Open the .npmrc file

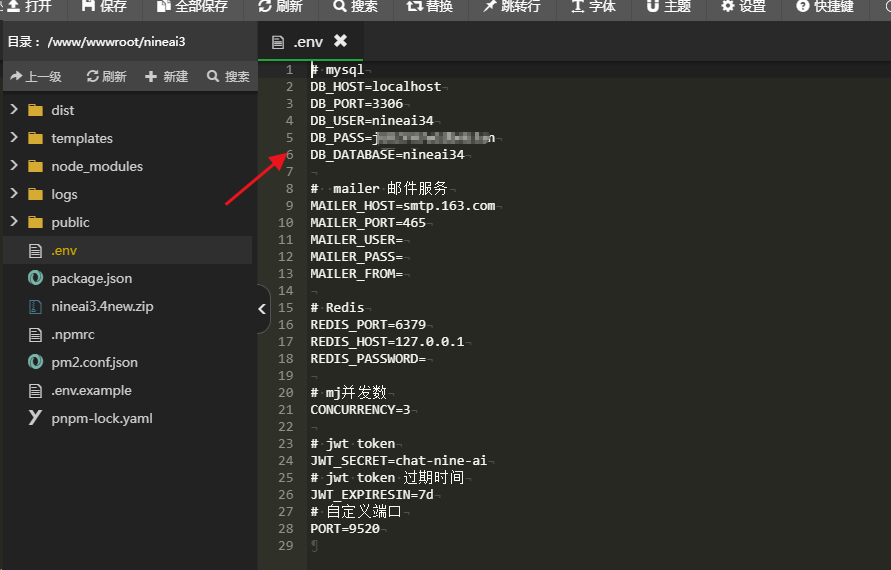click(x=73, y=334)
